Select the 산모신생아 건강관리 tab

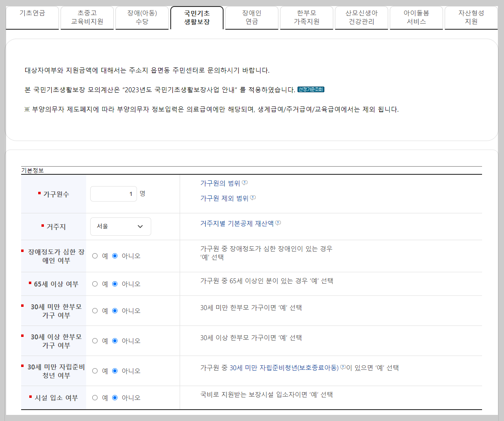[361, 17]
